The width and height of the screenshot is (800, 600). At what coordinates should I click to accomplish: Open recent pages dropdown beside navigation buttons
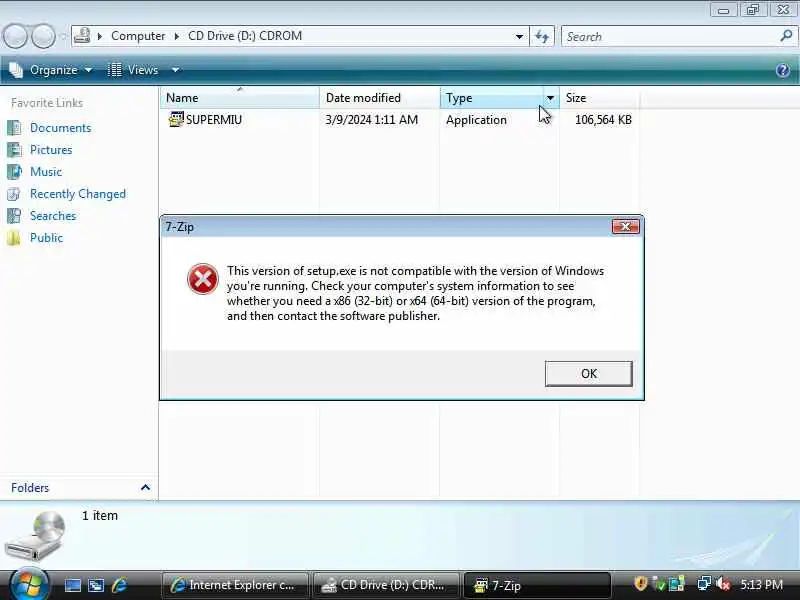63,36
